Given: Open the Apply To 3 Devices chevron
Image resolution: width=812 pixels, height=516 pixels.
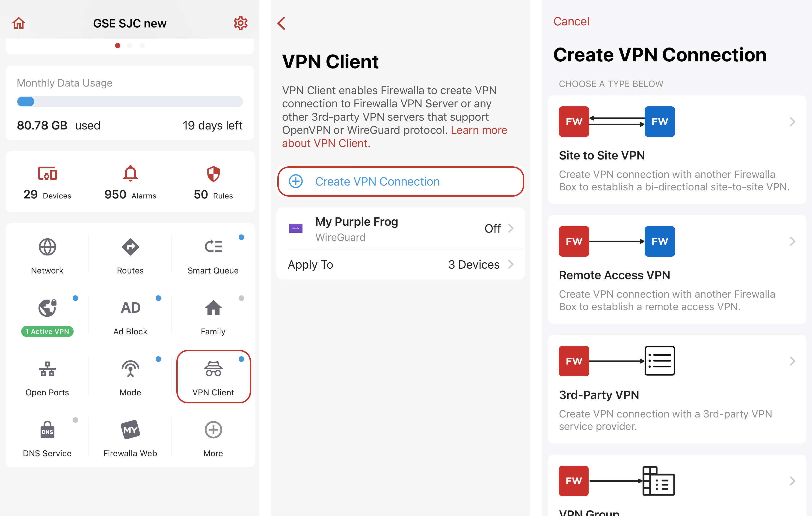Looking at the screenshot, I should click(511, 264).
